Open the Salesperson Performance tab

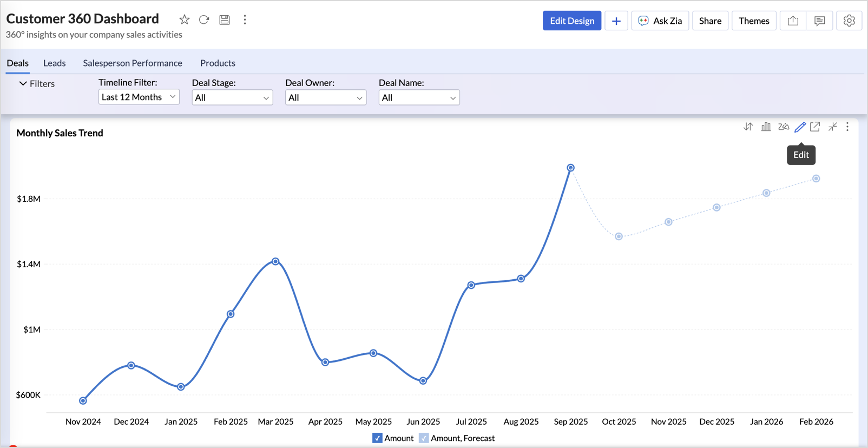point(133,63)
